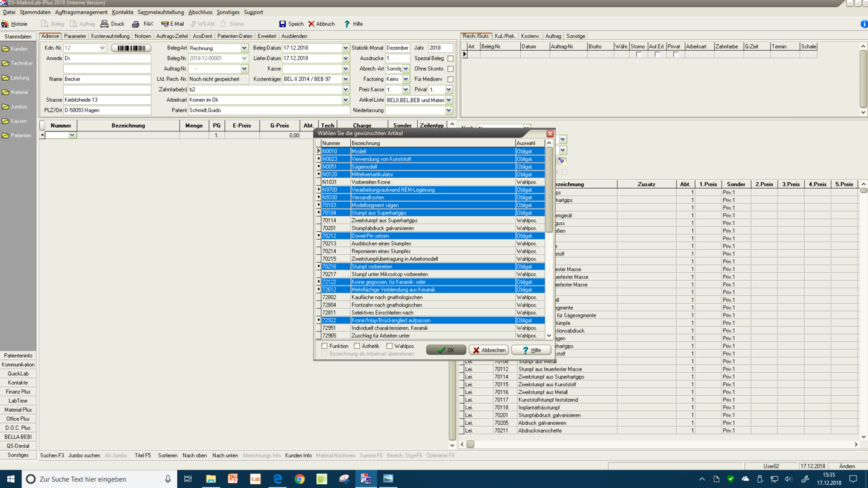Click the Speich. save disk icon
Viewport: 868px width, 488px height.
point(282,24)
